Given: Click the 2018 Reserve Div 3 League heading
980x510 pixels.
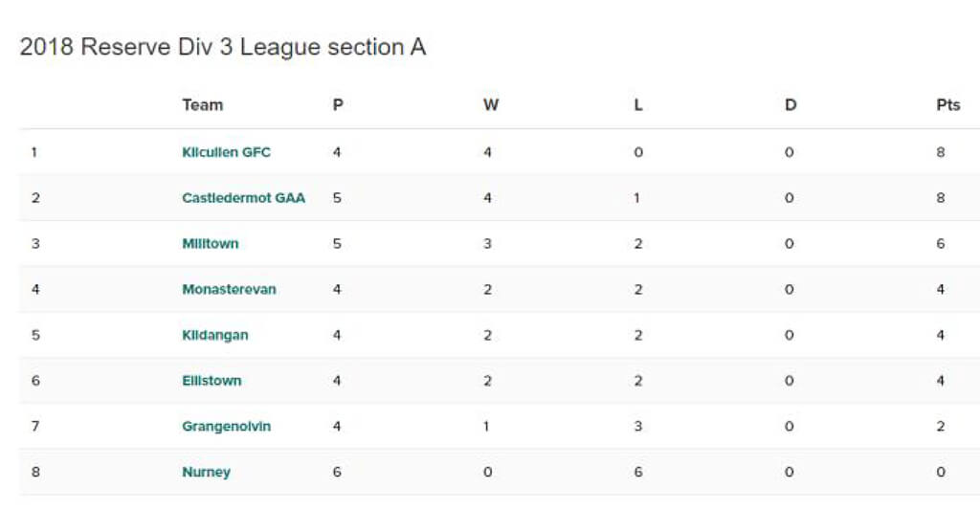Looking at the screenshot, I should click(223, 48).
